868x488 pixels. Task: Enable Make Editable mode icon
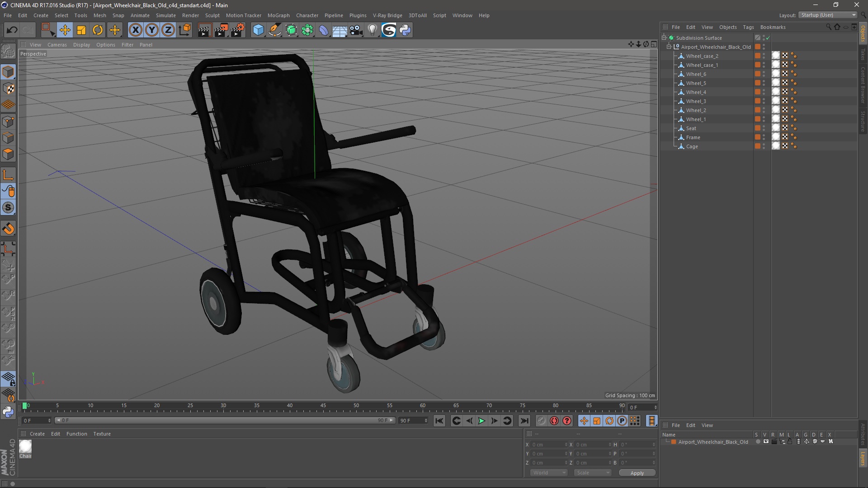pos(8,52)
